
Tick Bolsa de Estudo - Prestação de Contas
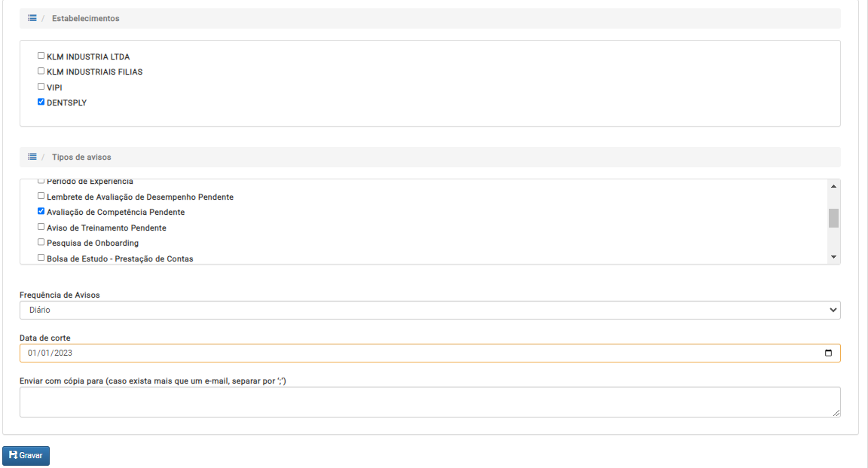[x=41, y=258]
